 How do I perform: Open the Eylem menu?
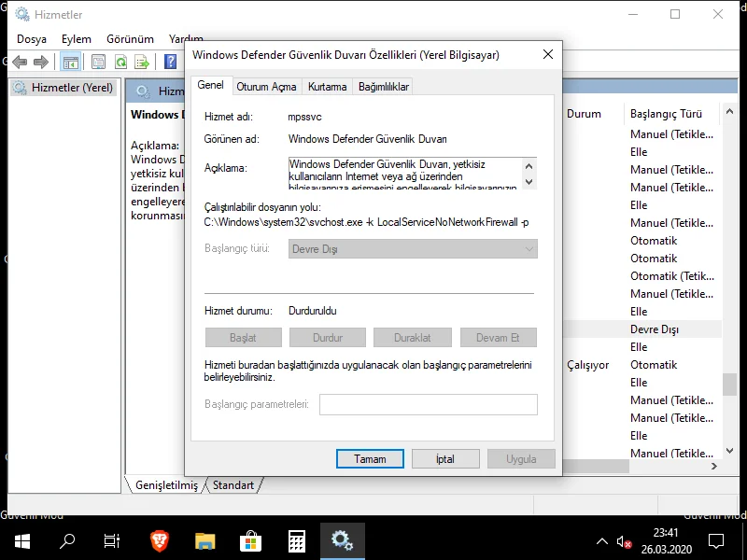(77, 39)
